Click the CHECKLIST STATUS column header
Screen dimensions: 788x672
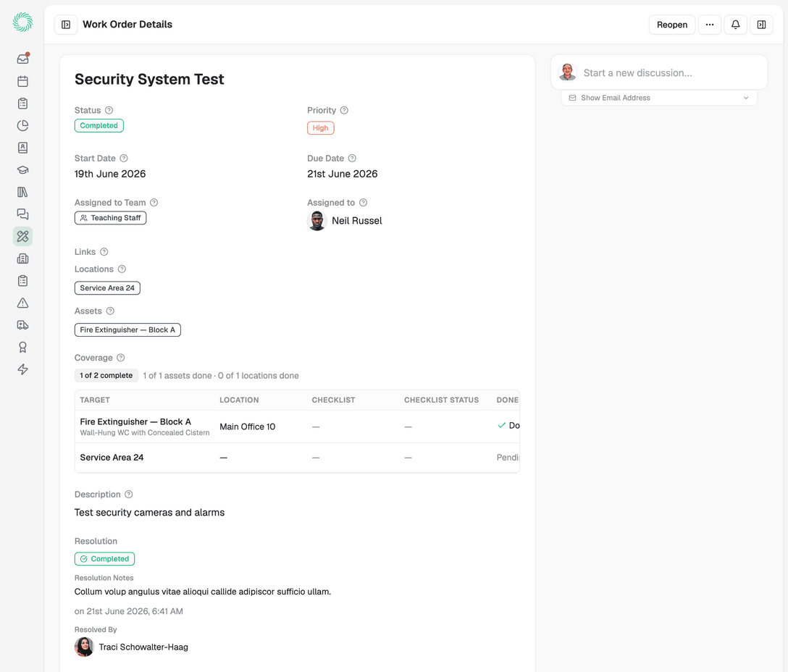[441, 400]
